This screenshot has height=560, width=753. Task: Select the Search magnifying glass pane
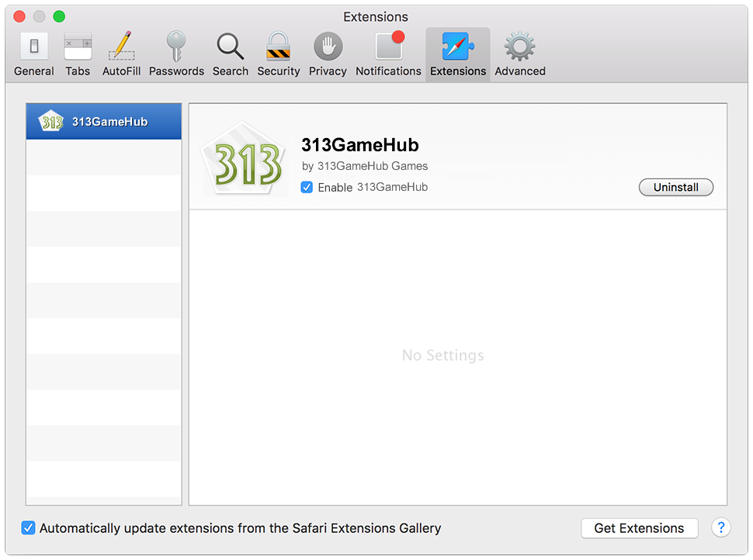coord(231,54)
